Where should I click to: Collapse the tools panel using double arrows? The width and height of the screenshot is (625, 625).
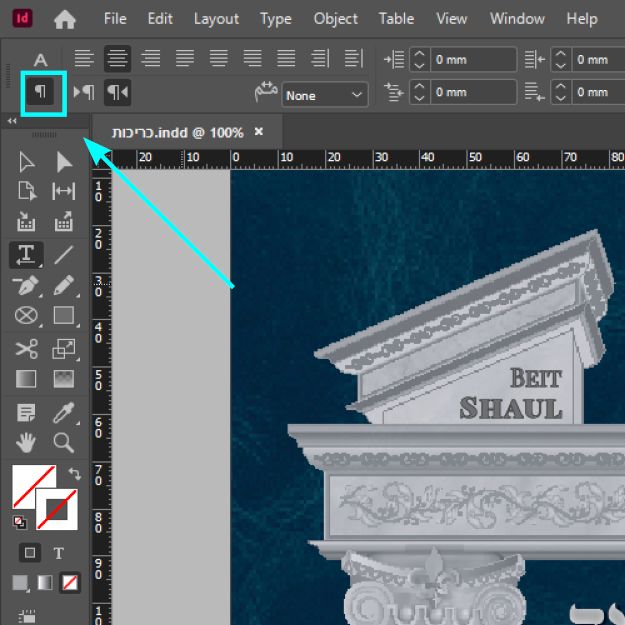pos(12,121)
